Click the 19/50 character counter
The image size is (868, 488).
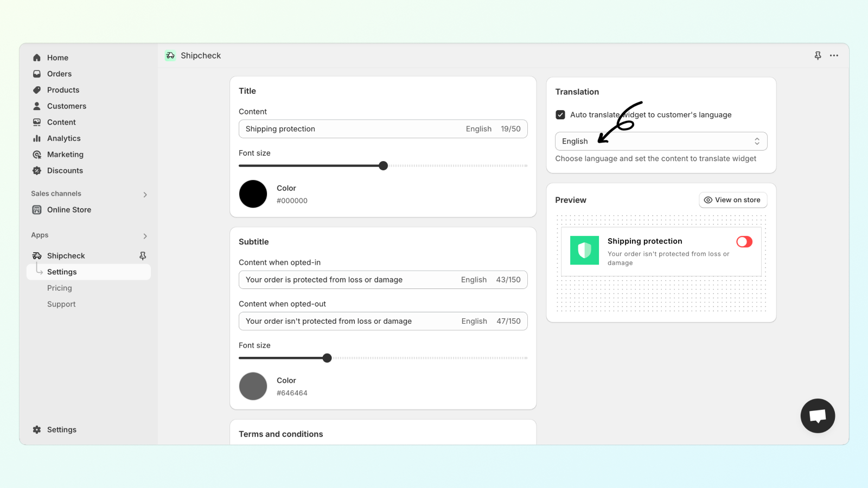(x=510, y=129)
